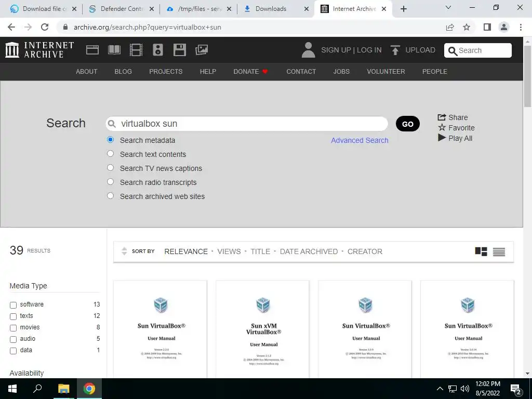The image size is (532, 399).
Task: Check the software media type filter
Action: pyautogui.click(x=13, y=305)
